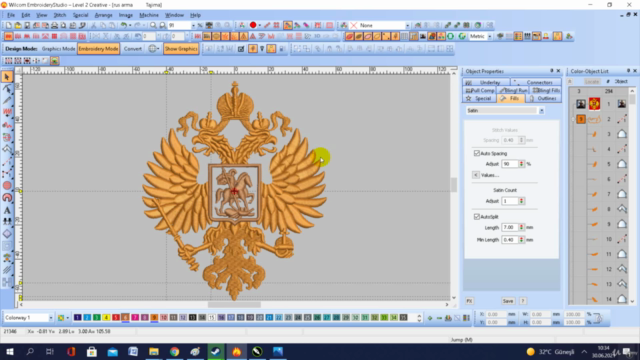This screenshot has width=640, height=360.
Task: Click the small picture icon below Design Mode
Action: [x=54, y=61]
